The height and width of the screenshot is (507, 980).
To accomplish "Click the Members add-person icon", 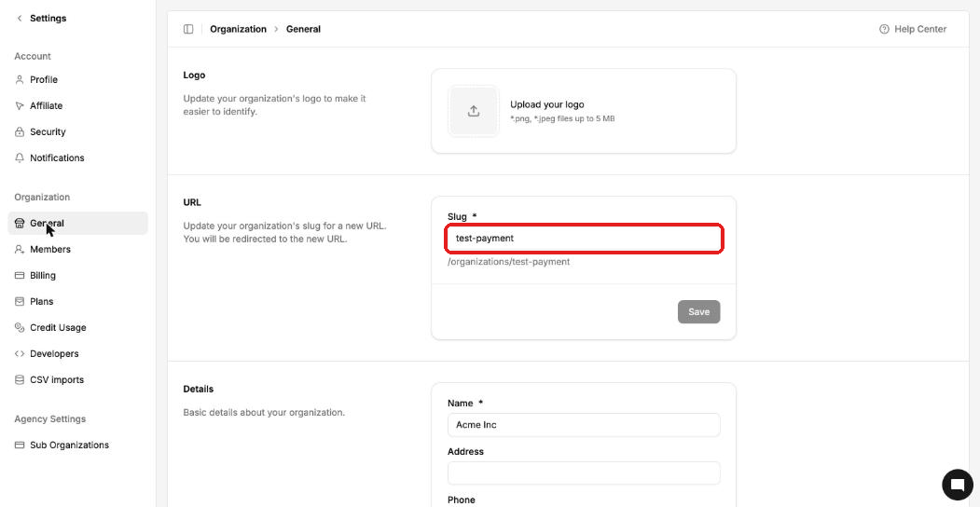I will click(20, 250).
